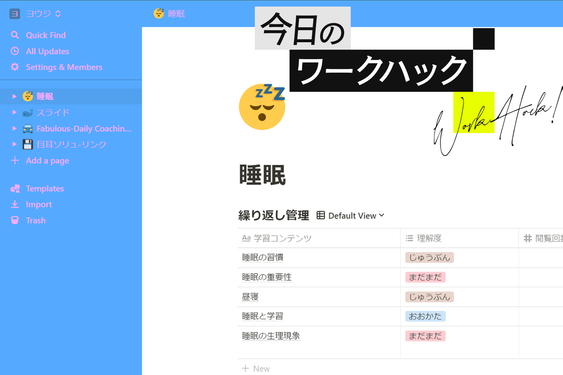Viewport: 563px width, 375px height.
Task: Click the number hash icon in the rightmost column header
Action: 527,238
